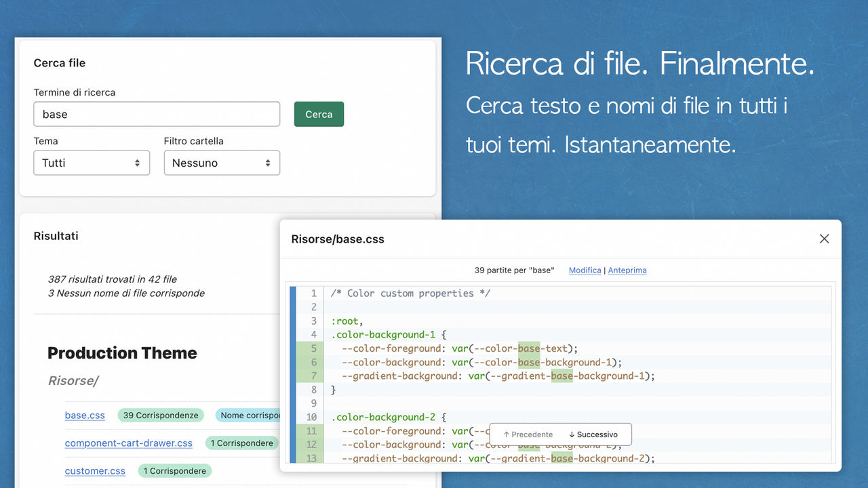Select the Production Theme heading

pyautogui.click(x=122, y=353)
